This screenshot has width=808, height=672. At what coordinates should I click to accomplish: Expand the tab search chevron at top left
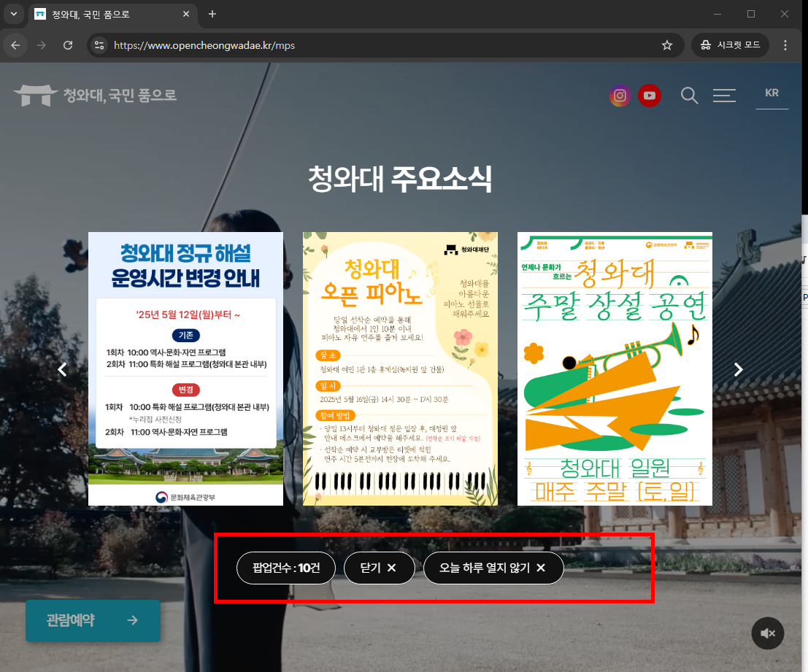point(12,15)
